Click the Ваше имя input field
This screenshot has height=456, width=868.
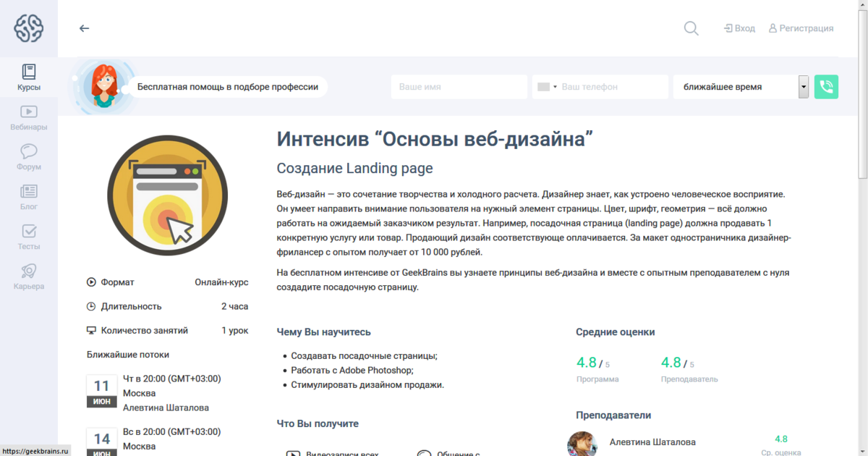point(459,86)
